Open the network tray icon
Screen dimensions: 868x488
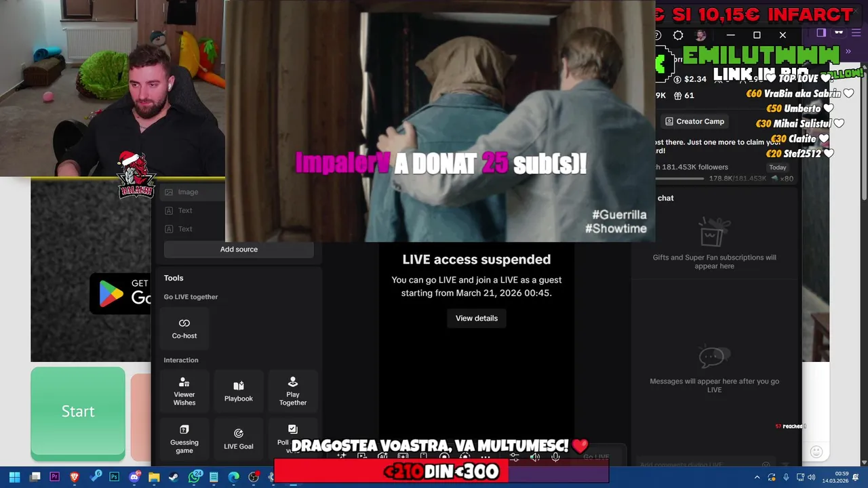[x=800, y=477]
